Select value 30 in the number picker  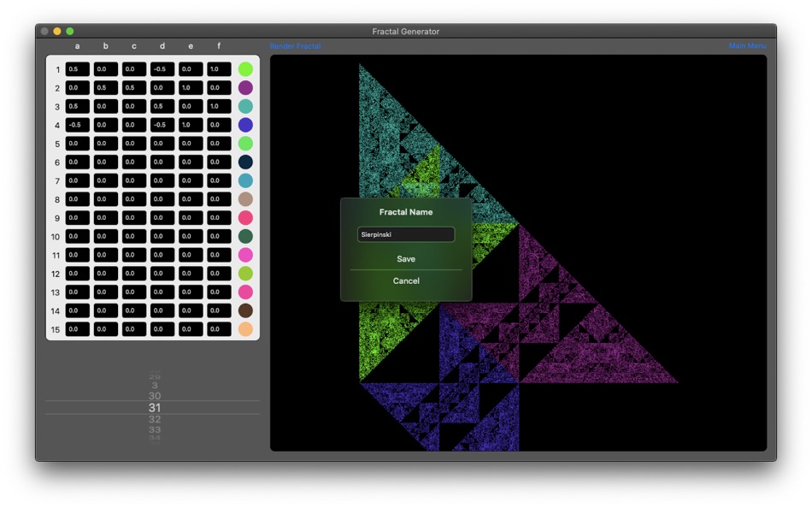tap(155, 396)
